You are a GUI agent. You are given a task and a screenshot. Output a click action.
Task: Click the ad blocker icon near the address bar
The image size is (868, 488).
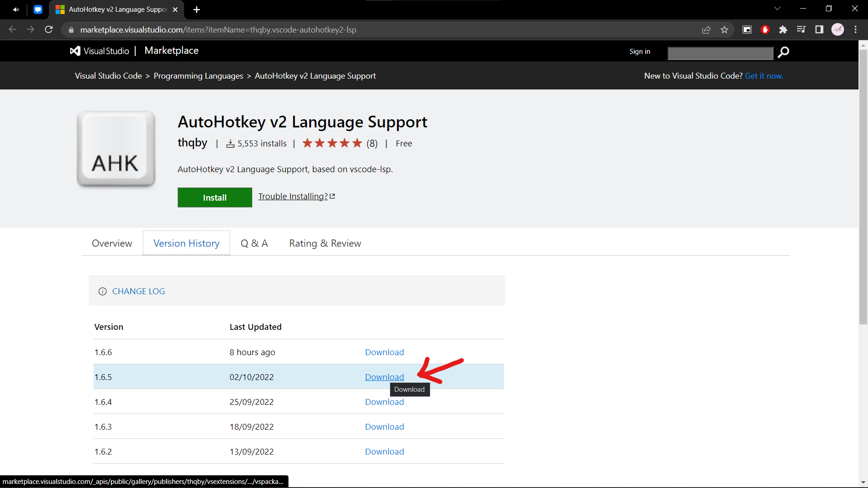(x=765, y=29)
